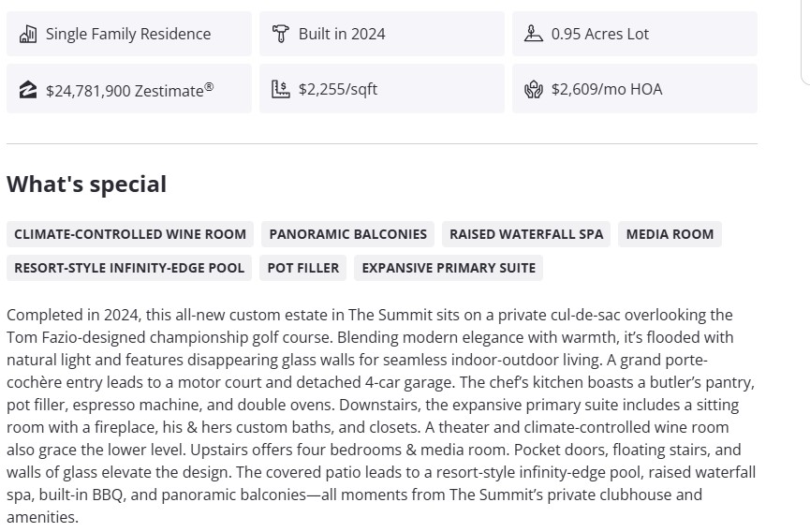Click the $2,609/mo HOA text
The image size is (810, 532).
click(607, 90)
